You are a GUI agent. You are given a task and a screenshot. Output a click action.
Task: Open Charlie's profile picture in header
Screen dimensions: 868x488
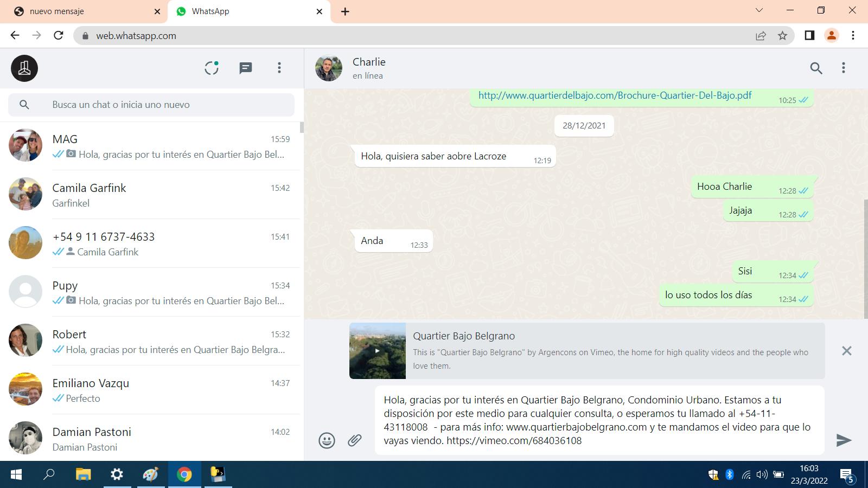[x=329, y=68]
